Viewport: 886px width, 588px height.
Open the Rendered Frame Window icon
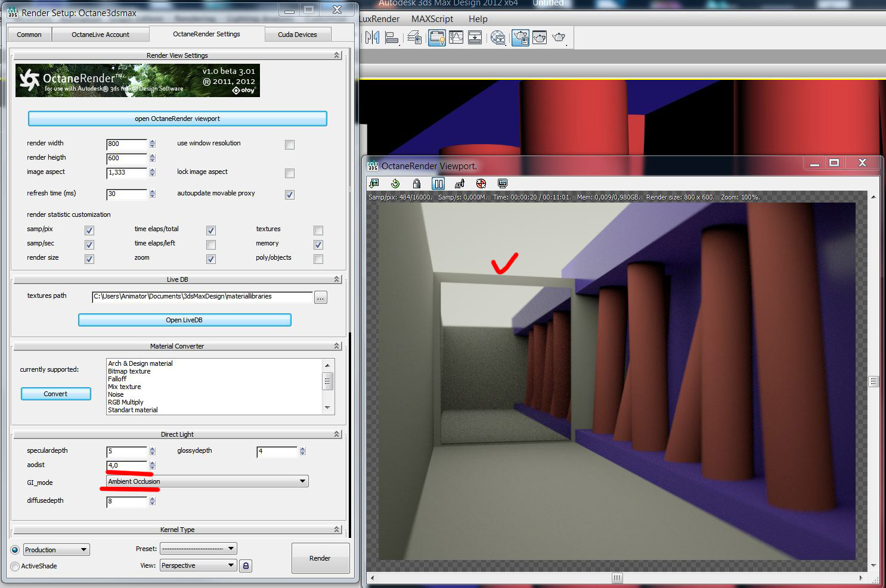540,38
